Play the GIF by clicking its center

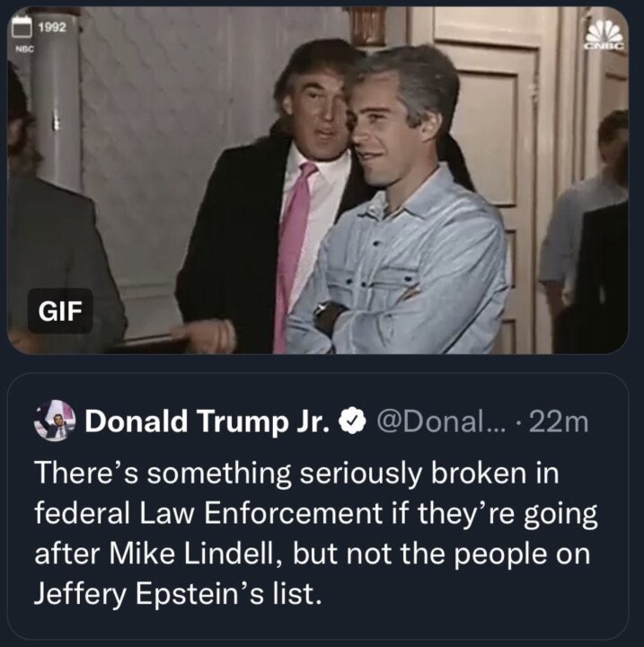point(318,181)
